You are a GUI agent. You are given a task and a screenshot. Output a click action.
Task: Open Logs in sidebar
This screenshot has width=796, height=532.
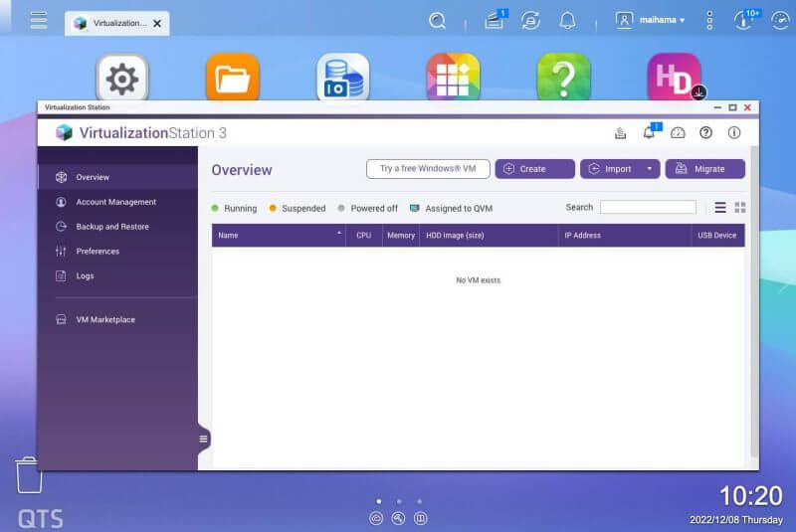click(x=117, y=275)
